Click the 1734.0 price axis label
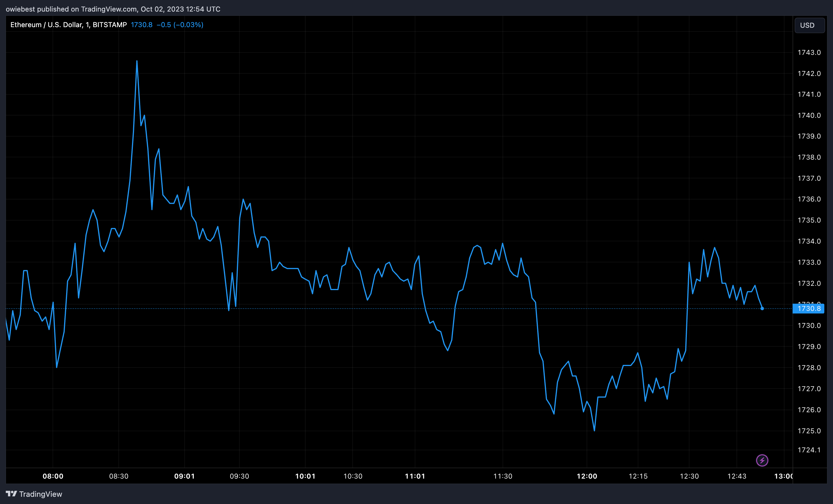This screenshot has width=833, height=504. pos(809,241)
